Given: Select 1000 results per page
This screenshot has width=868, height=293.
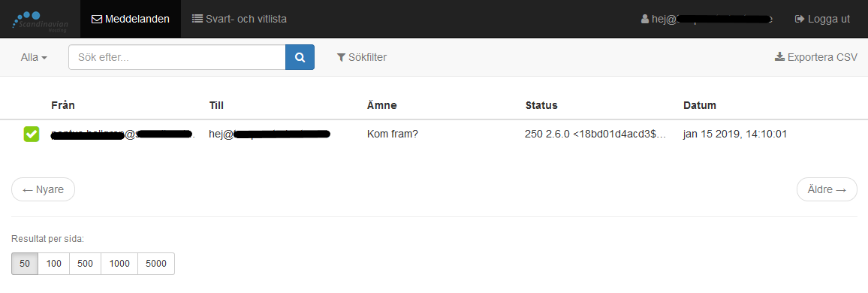Looking at the screenshot, I should click(x=119, y=264).
